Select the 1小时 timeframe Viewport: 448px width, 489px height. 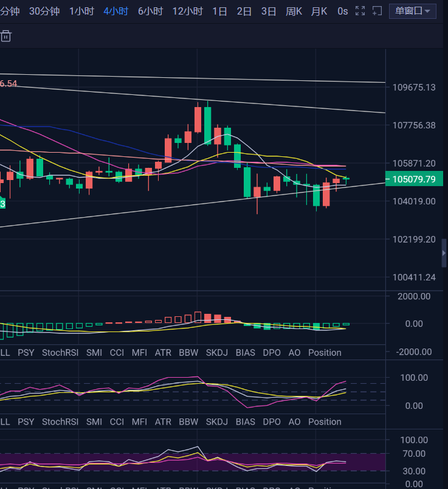(x=81, y=11)
